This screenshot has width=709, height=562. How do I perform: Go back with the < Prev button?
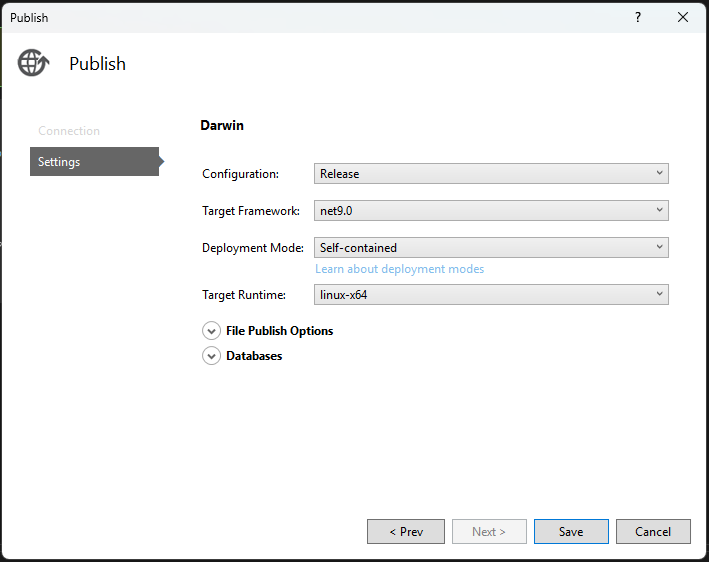(406, 532)
